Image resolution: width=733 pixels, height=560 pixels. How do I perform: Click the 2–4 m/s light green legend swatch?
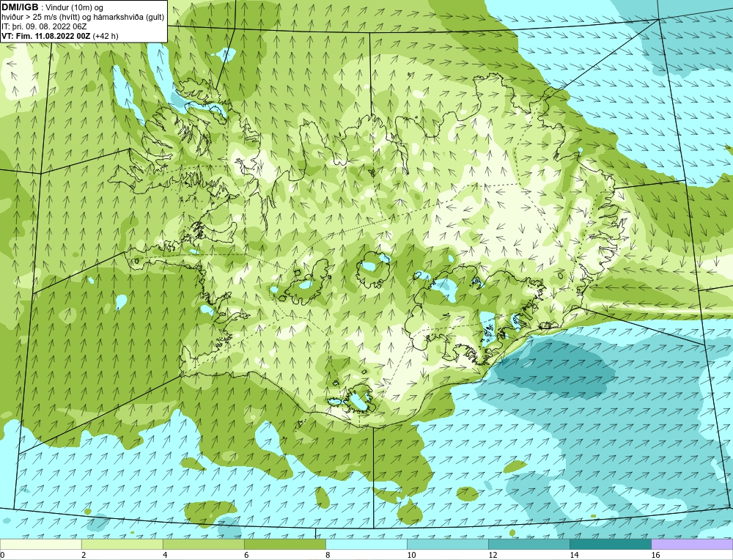[122, 545]
